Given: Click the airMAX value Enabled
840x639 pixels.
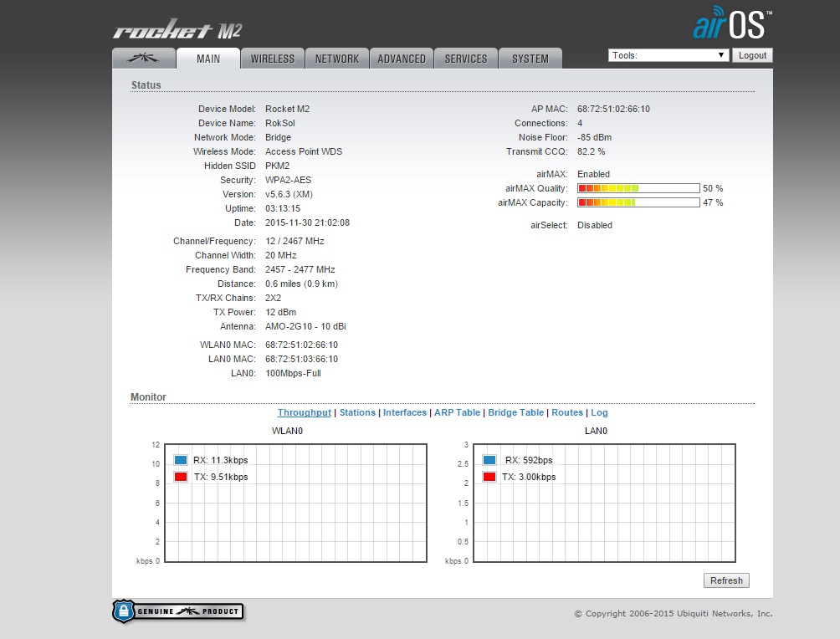Looking at the screenshot, I should [593, 174].
